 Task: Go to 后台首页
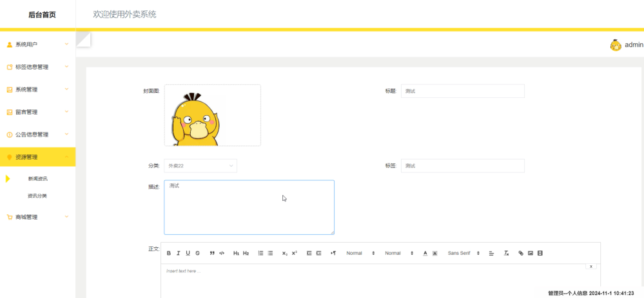(x=42, y=15)
